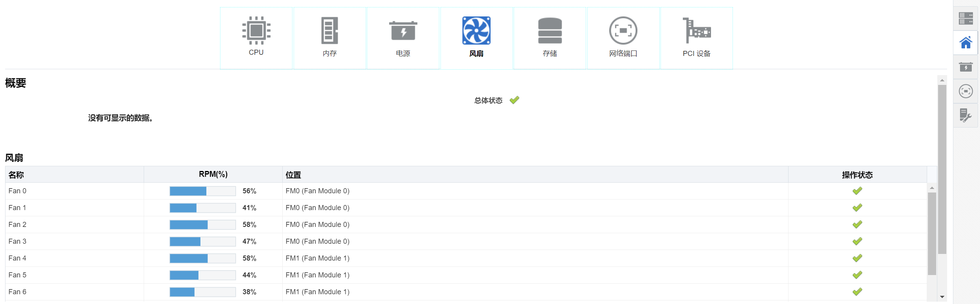Open the power icon in right sidebar
Screen dimensions: 980x304
tap(966, 67)
